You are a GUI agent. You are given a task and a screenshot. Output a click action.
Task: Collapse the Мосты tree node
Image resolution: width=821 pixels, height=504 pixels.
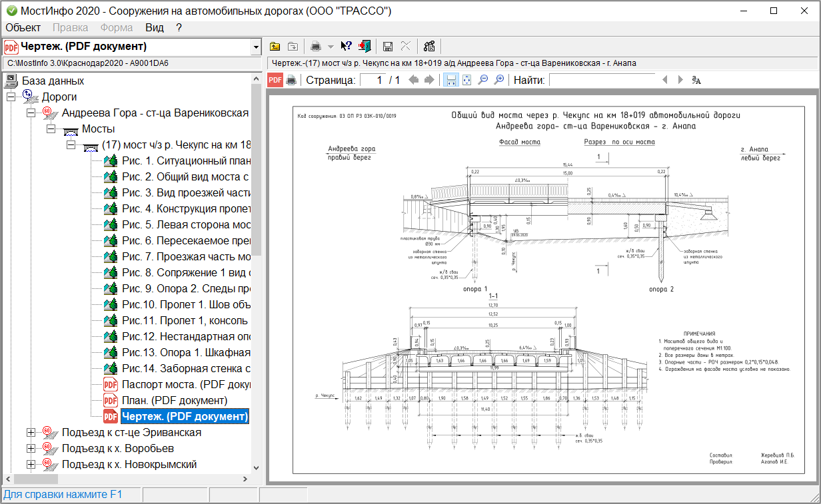51,129
